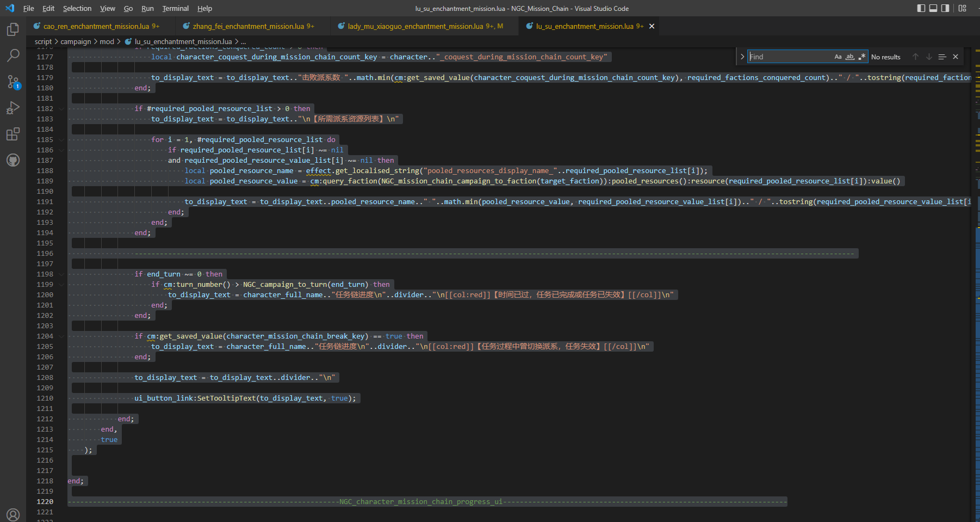Toggle Match Case in the Find widget
980x522 pixels.
838,56
